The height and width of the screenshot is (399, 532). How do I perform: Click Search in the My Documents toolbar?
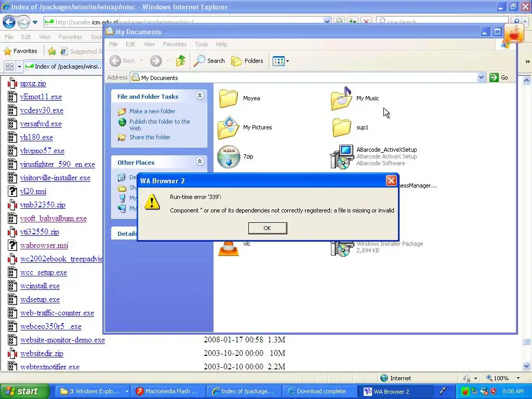[209, 61]
